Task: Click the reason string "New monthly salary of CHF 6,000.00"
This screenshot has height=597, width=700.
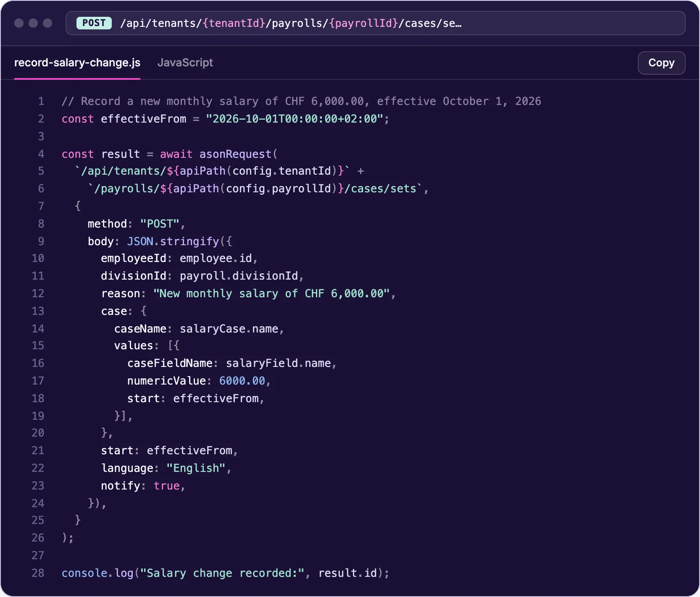Action: coord(272,293)
